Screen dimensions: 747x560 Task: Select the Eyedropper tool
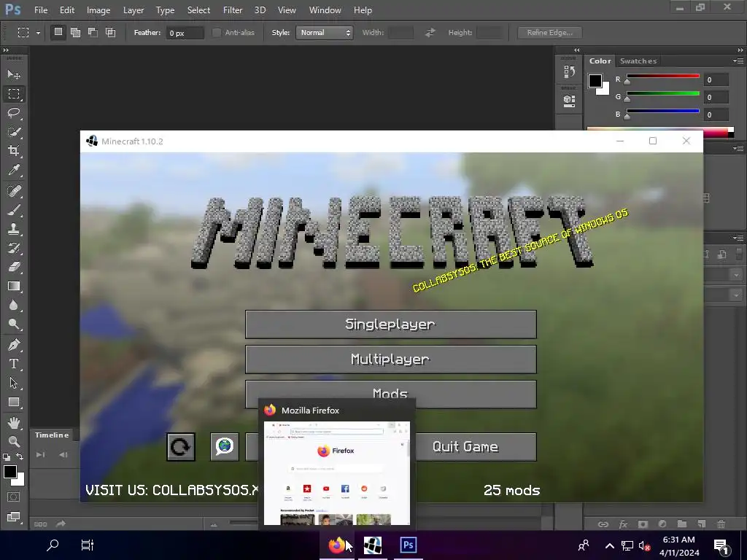[14, 170]
